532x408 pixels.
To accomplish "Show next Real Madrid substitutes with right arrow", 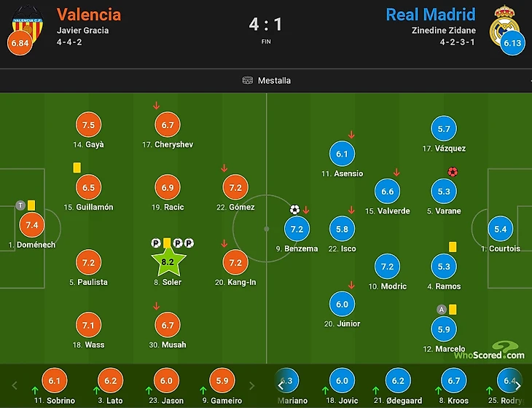I will click(x=517, y=385).
